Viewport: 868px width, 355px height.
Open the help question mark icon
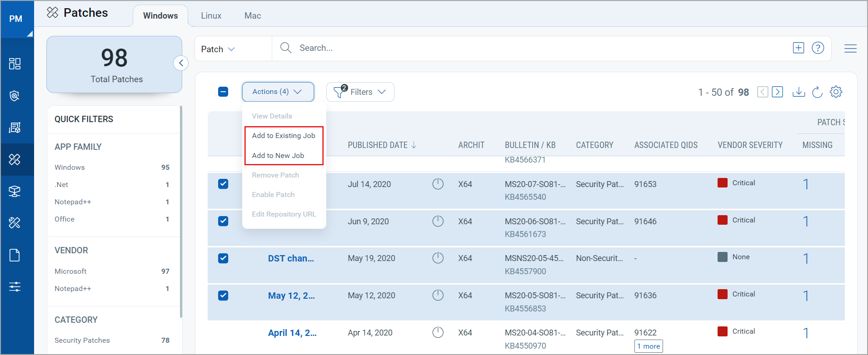[x=818, y=48]
